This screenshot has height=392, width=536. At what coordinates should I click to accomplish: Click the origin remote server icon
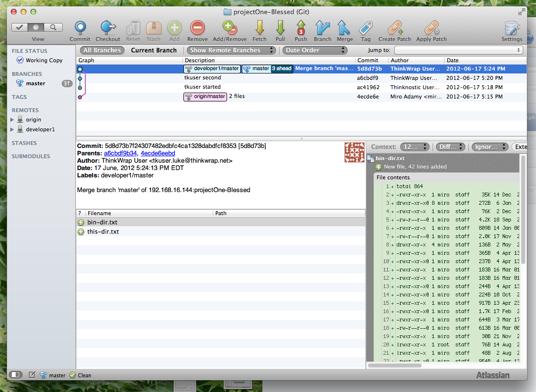[x=20, y=120]
